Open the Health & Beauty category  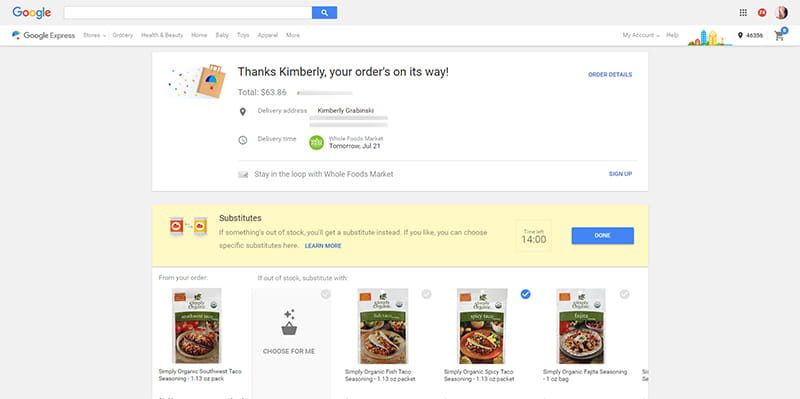pyautogui.click(x=162, y=35)
